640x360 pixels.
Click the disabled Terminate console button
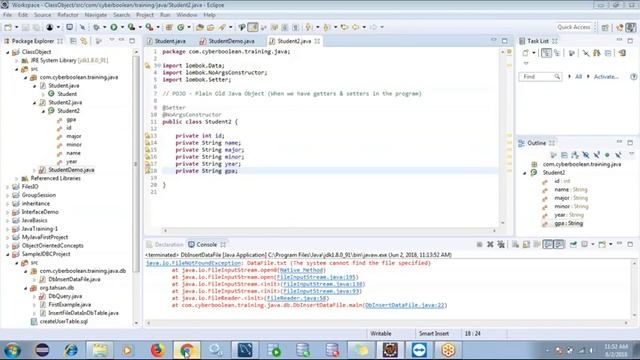tap(479, 244)
